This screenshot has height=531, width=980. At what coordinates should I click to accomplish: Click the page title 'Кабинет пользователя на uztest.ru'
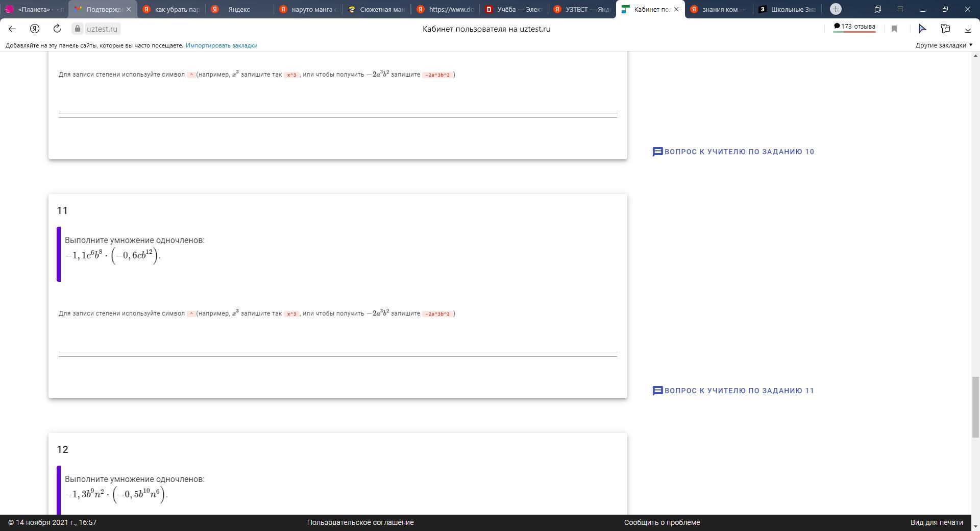point(486,29)
